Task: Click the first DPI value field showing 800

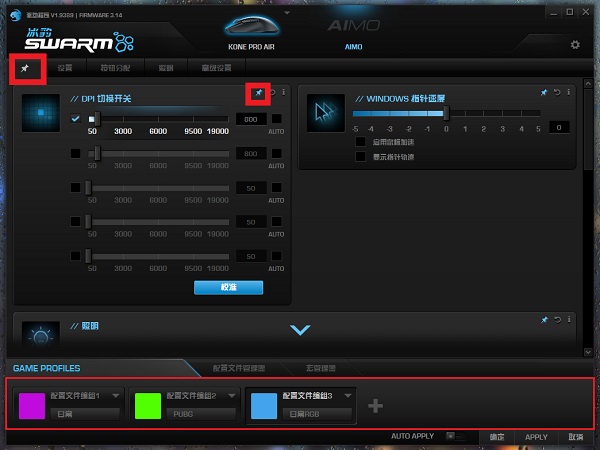Action: 251,119
